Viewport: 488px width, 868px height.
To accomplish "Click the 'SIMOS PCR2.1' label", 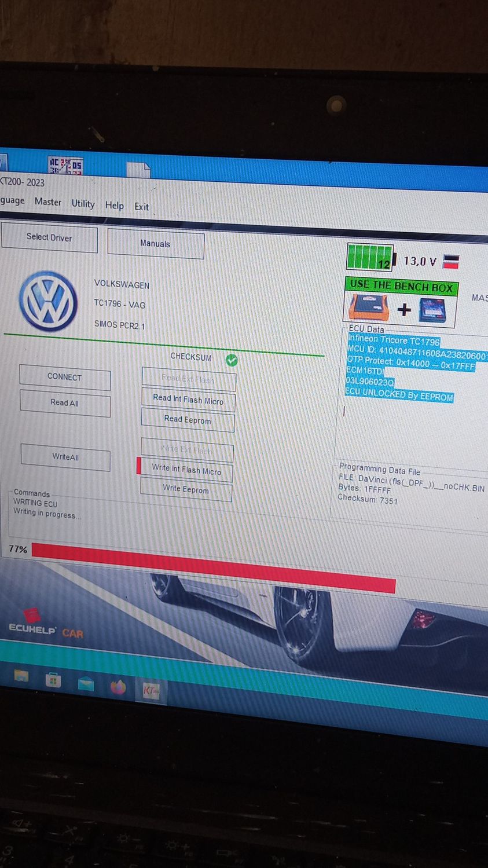I will click(120, 325).
